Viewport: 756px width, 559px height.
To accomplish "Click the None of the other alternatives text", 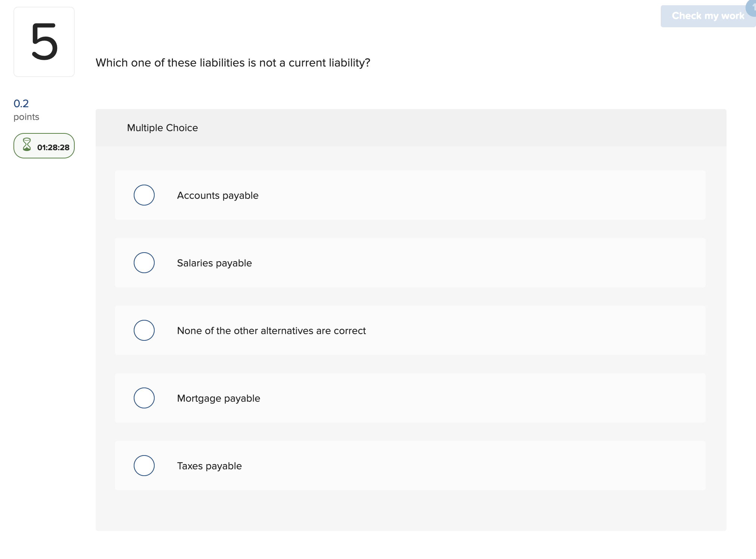I will [x=271, y=330].
